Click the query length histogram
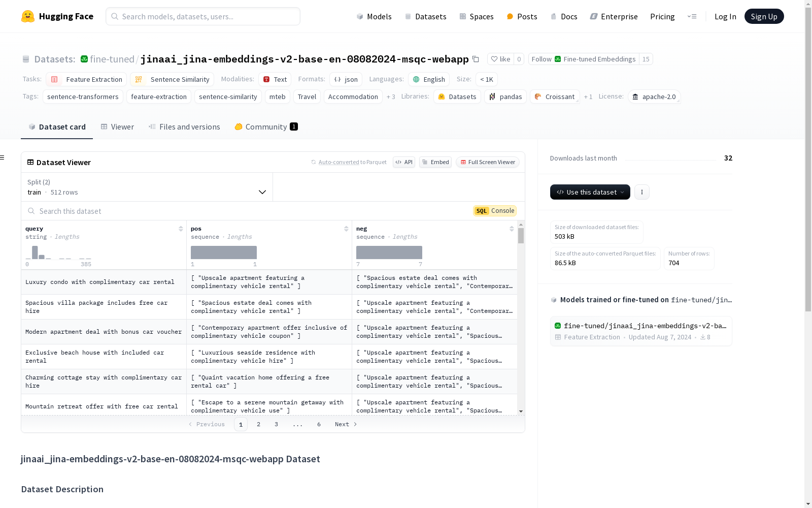 (58, 252)
